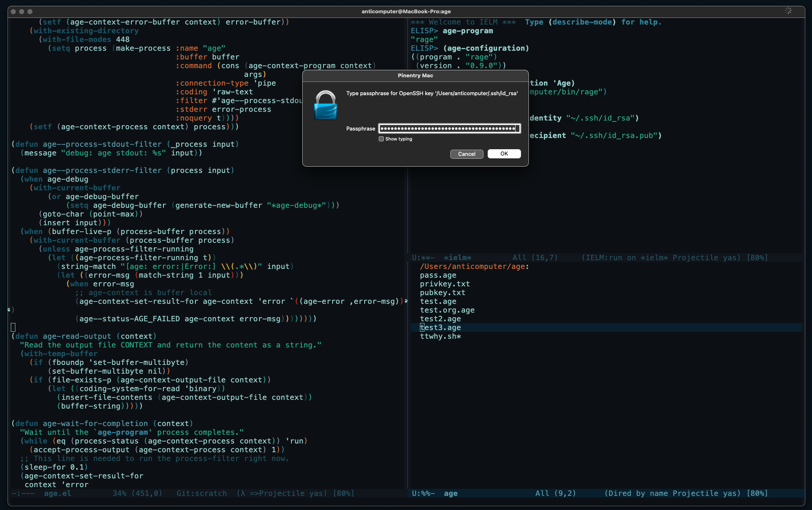This screenshot has height=510, width=812.
Task: Click the *ielm* buffer name in mode line
Action: tap(457, 258)
